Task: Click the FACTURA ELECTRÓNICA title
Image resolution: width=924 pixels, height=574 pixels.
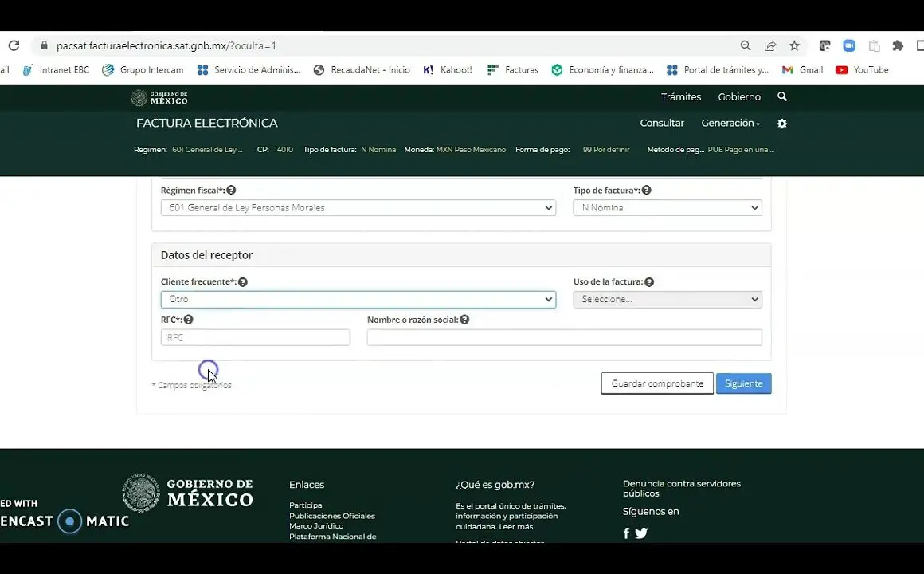Action: point(207,123)
